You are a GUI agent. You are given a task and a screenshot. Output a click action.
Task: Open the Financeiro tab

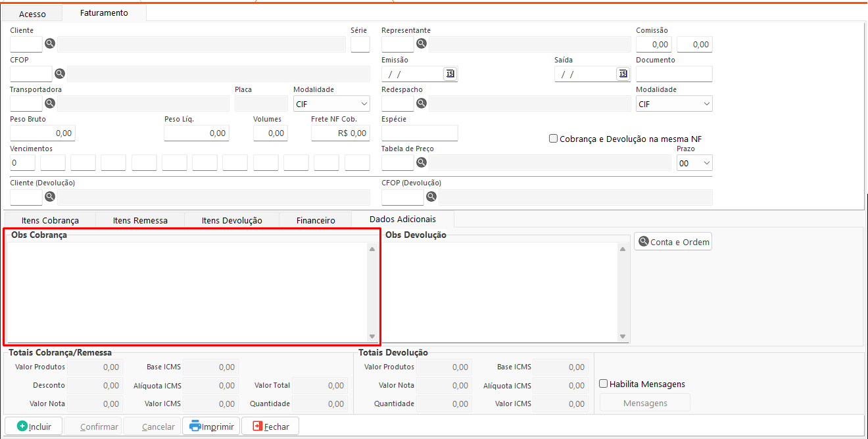coord(316,220)
